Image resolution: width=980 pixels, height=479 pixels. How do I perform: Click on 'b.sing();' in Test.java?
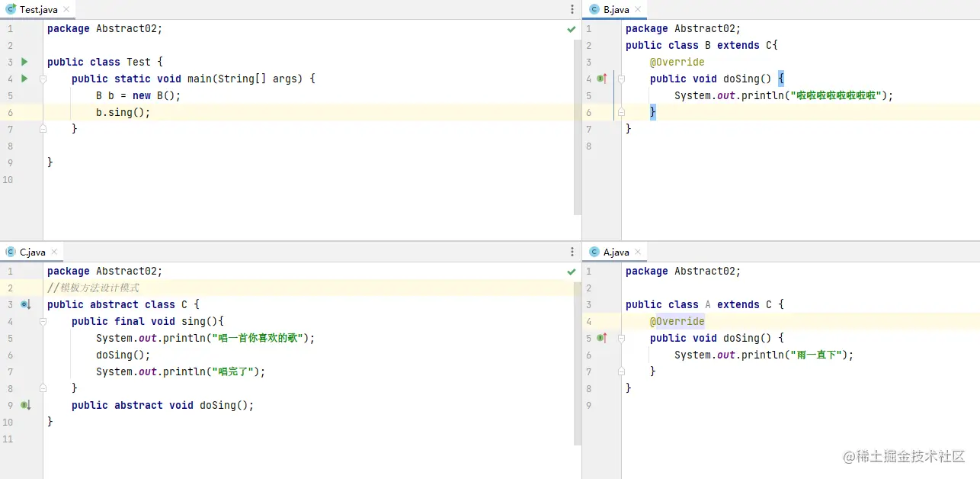coord(123,112)
